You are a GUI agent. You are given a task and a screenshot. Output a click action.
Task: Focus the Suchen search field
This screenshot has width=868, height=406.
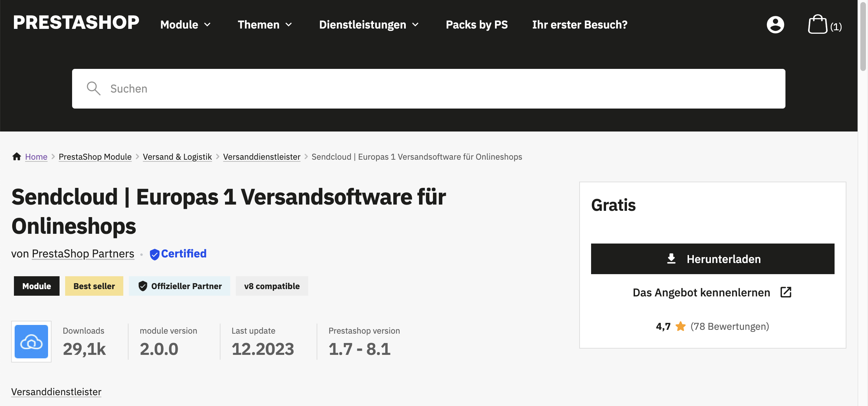click(x=428, y=89)
